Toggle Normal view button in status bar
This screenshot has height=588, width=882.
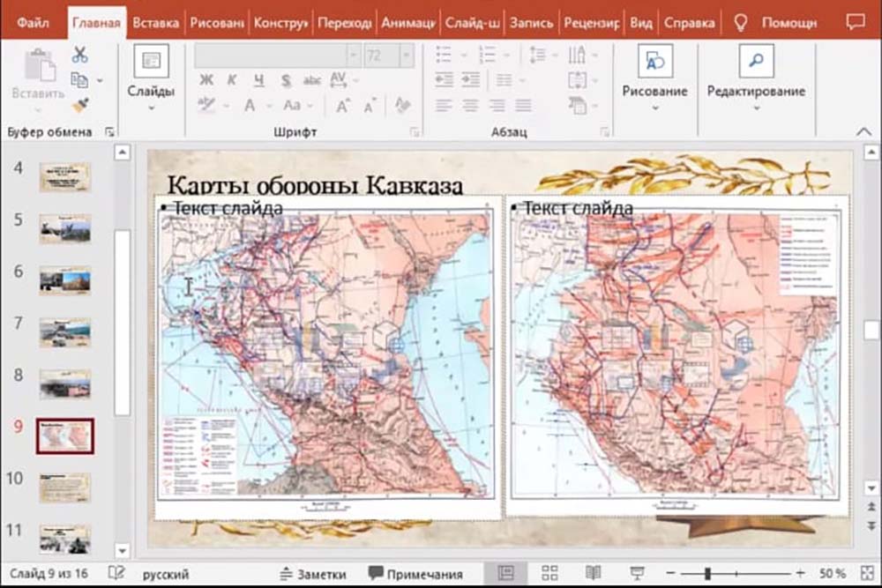point(505,573)
